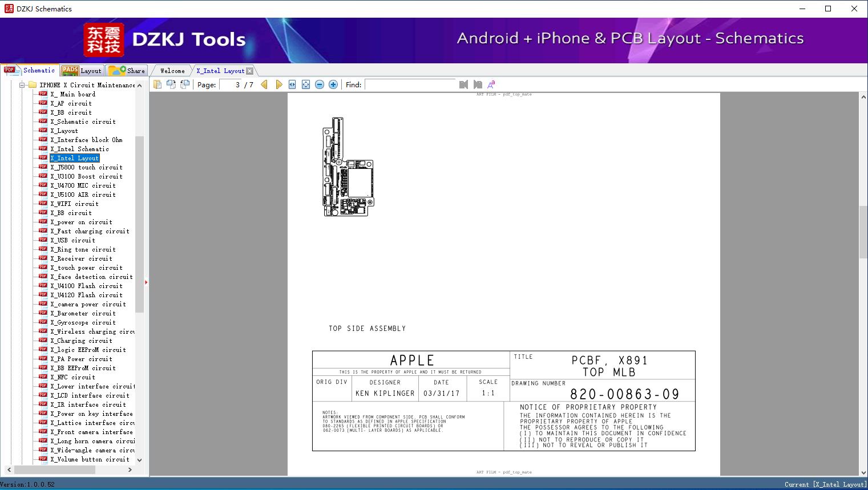
Task: Click PDF icon beside X_U4120 Flash circuit
Action: click(x=43, y=294)
